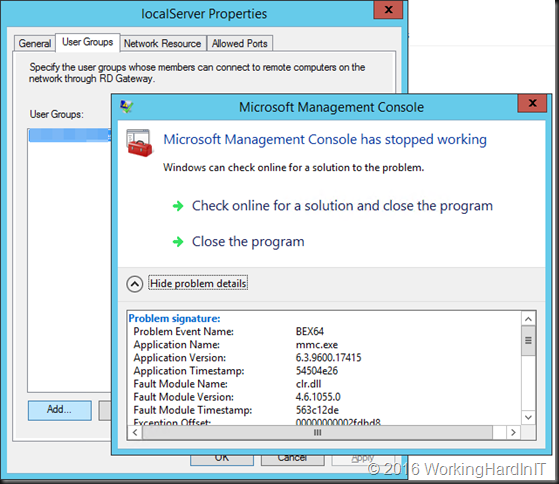Click the horizontal scroll right arrow

click(513, 432)
